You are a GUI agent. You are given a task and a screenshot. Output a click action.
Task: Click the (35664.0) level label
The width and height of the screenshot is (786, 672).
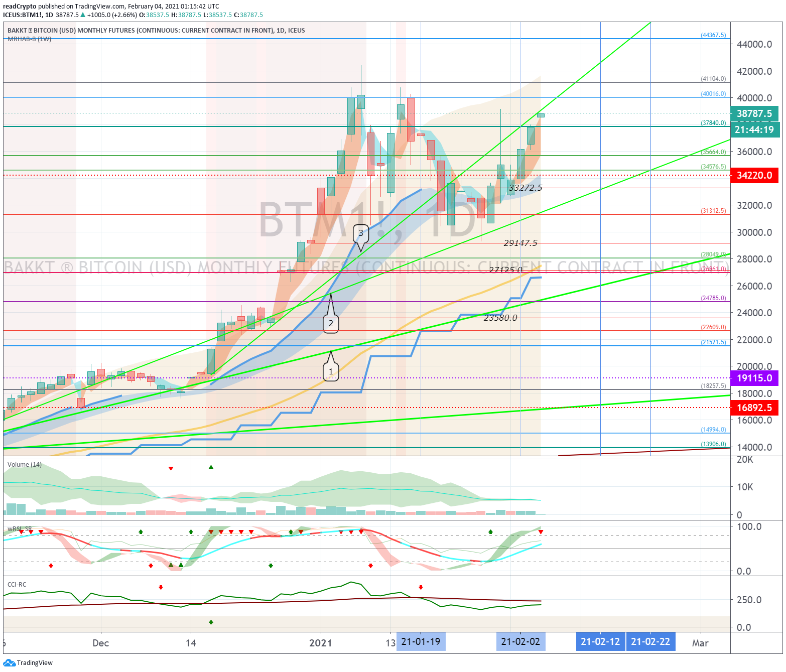713,152
